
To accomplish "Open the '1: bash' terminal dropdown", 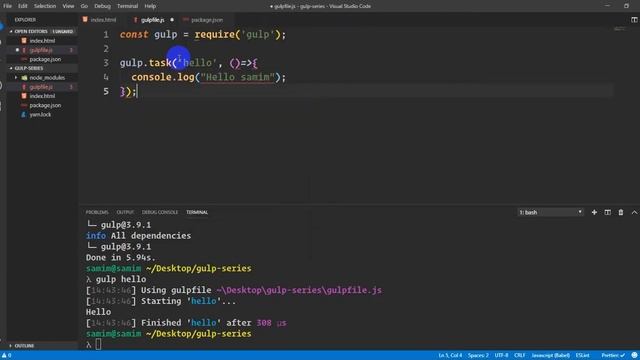I will pyautogui.click(x=550, y=212).
